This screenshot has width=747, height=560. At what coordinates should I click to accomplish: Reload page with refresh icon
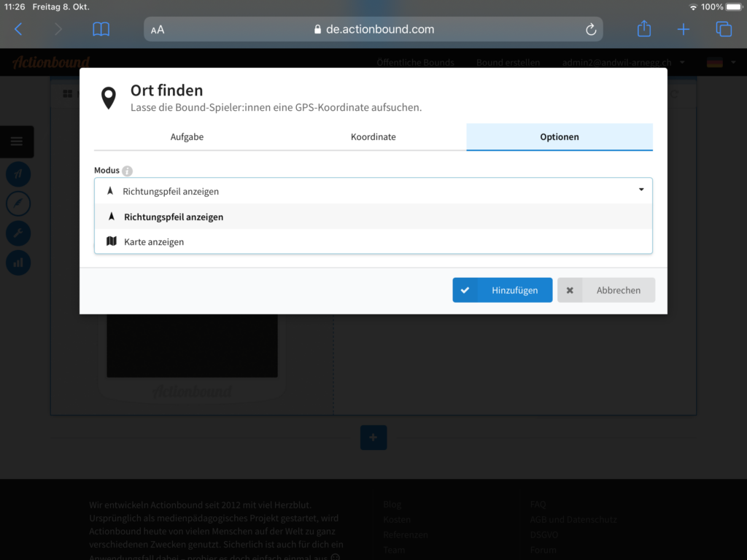(591, 30)
